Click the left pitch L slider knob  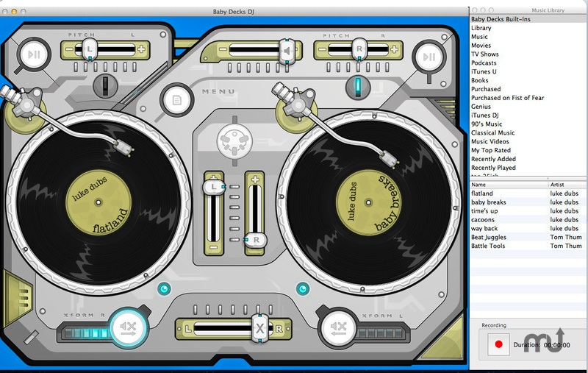point(90,49)
